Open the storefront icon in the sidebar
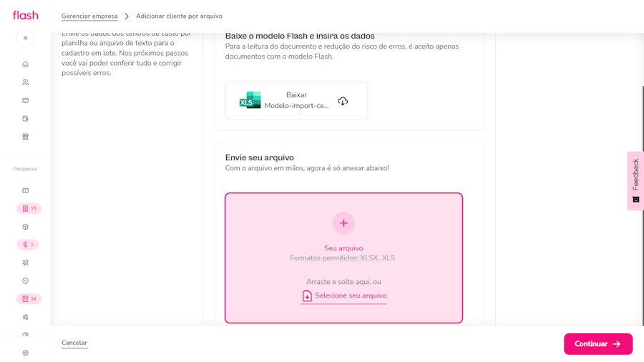The height and width of the screenshot is (362, 644). tap(25, 137)
